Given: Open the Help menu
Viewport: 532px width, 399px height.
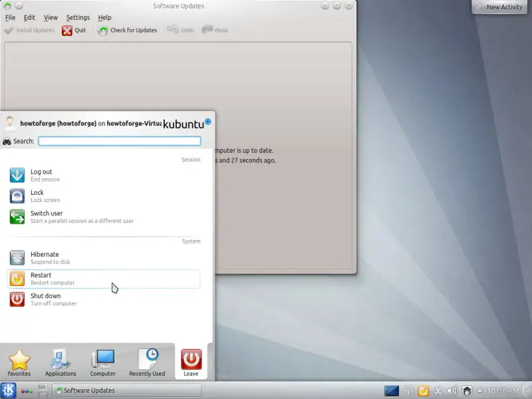Looking at the screenshot, I should click(x=104, y=17).
